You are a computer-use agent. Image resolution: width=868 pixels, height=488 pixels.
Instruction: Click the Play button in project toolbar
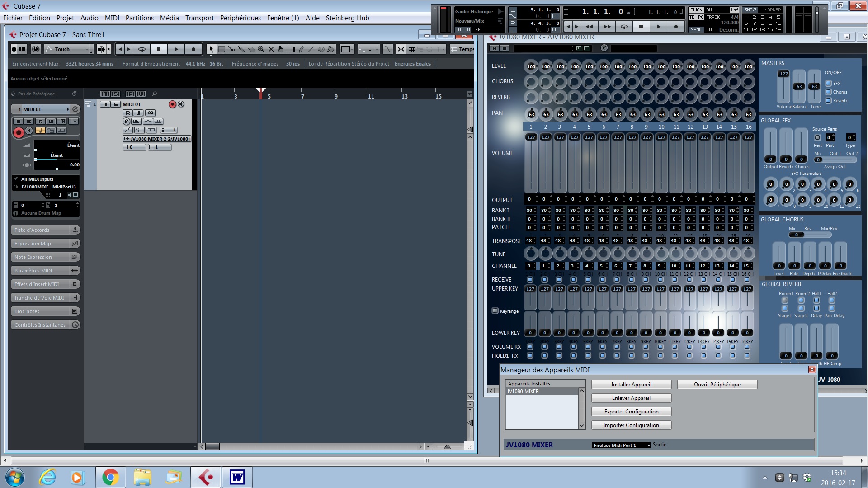coord(176,49)
